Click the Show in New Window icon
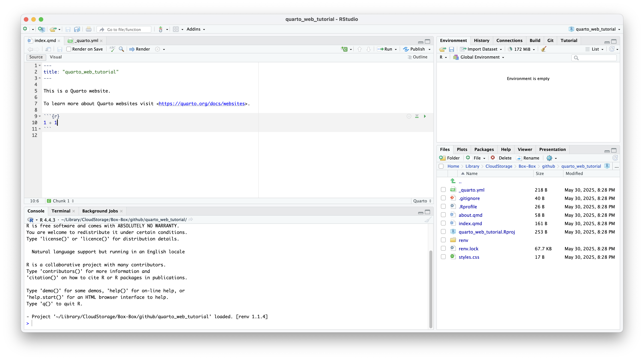Screen dimensions: 644x360 point(48,49)
